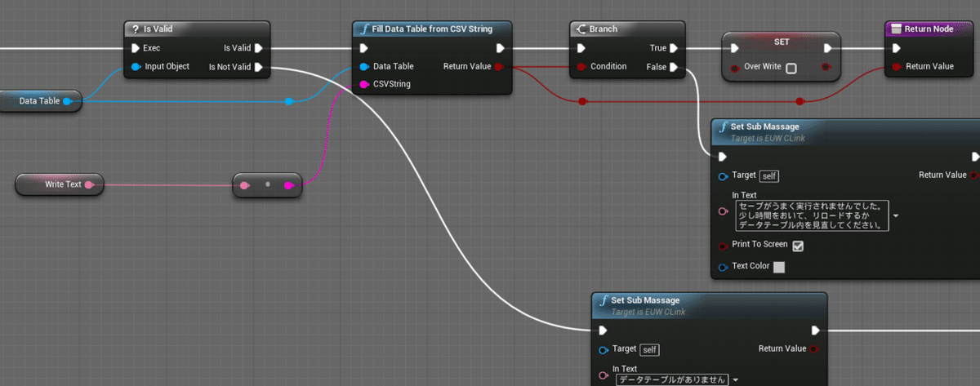Select the Return Node title
The height and width of the screenshot is (386, 980).
tap(931, 29)
